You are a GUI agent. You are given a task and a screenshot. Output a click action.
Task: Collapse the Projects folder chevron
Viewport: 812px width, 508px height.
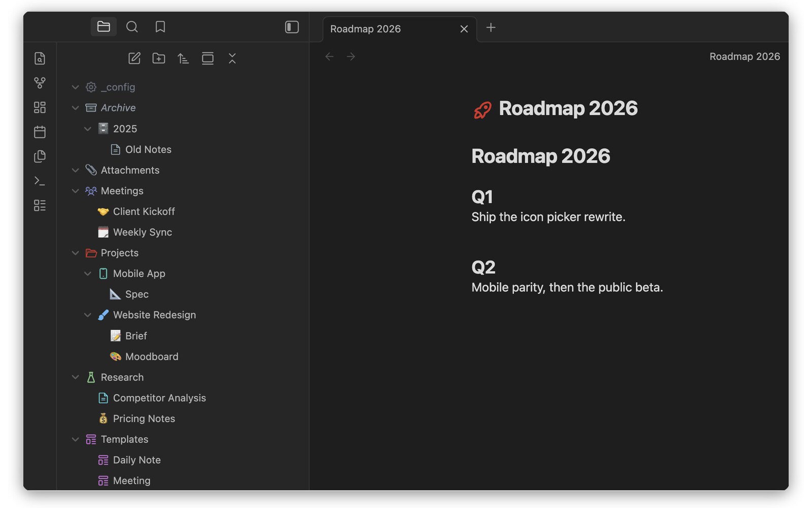click(75, 253)
